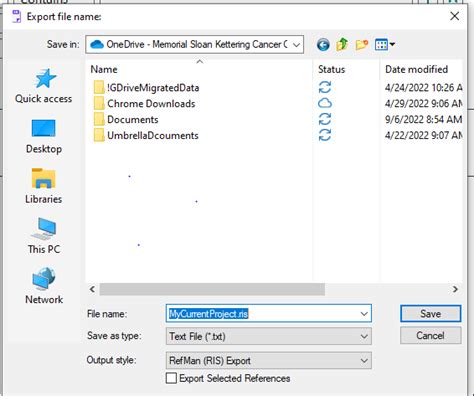
Task: Create a new folder
Action: tap(362, 44)
